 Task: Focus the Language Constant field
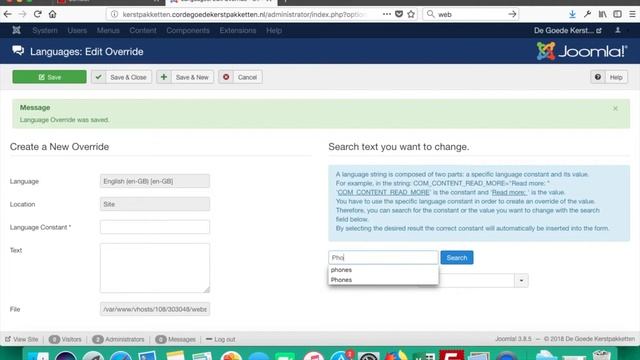(155, 227)
